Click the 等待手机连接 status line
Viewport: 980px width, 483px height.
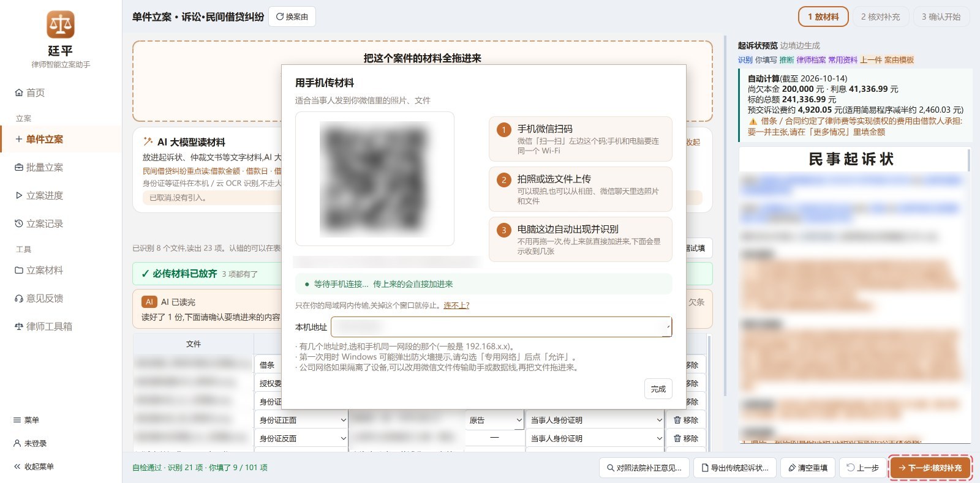484,284
